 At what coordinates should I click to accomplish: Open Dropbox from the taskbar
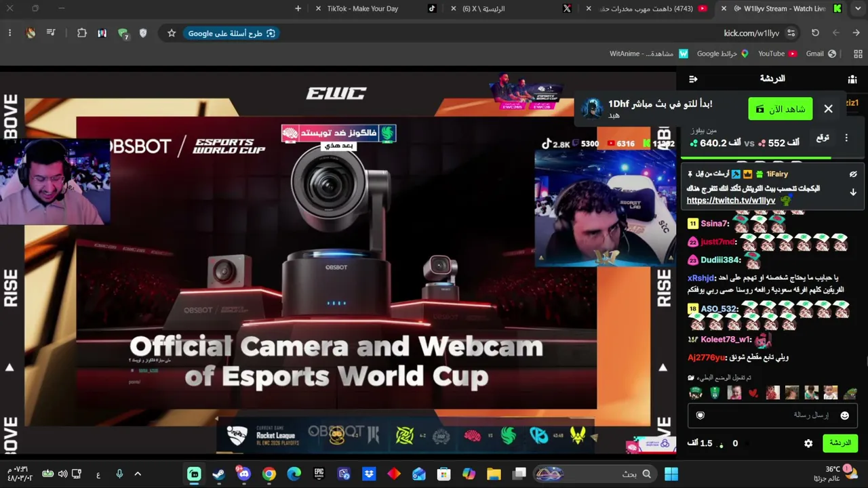369,474
